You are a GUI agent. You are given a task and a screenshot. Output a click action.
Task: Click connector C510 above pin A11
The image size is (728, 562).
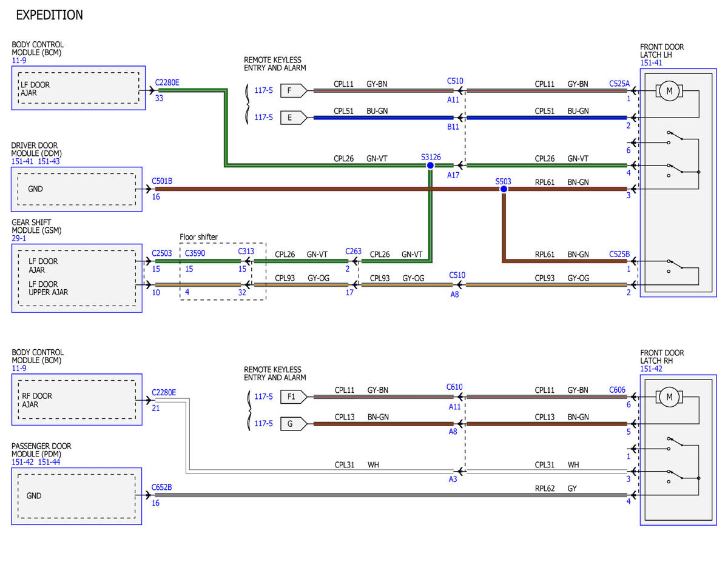click(455, 81)
